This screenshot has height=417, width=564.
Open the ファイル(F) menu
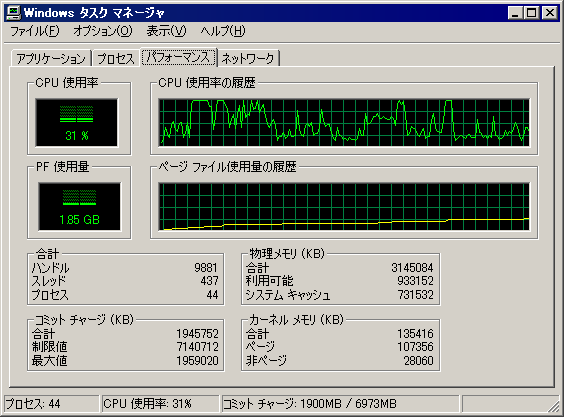(x=35, y=31)
